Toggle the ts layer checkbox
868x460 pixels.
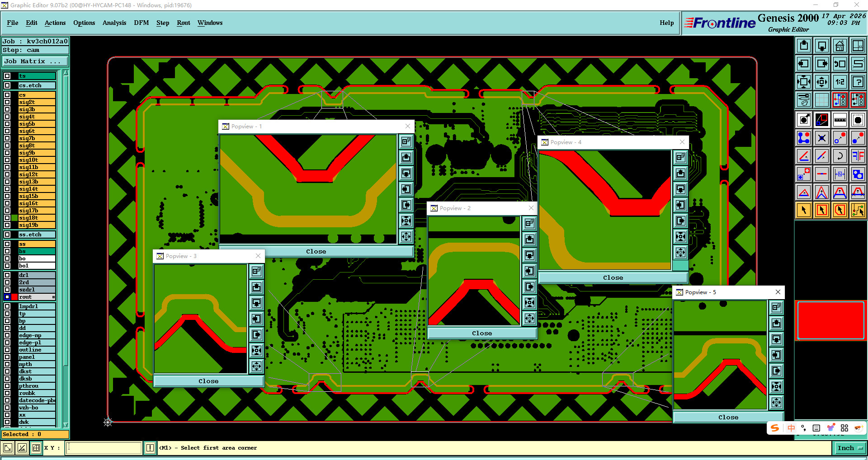tap(7, 76)
